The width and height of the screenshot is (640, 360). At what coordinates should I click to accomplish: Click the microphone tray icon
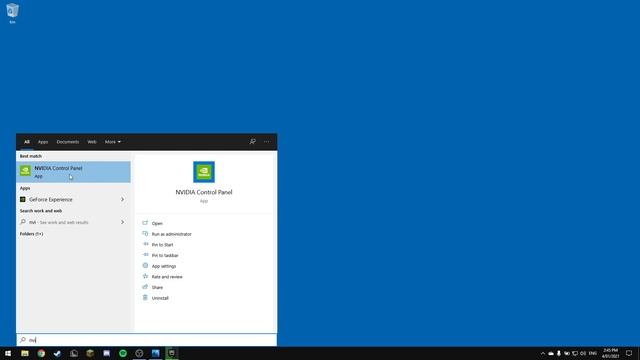click(559, 353)
